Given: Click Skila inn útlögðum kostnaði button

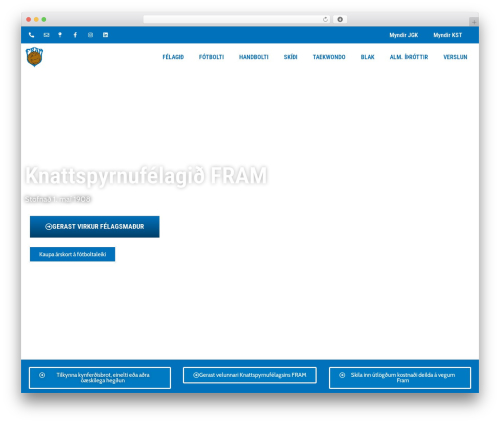Looking at the screenshot, I should [x=400, y=378].
